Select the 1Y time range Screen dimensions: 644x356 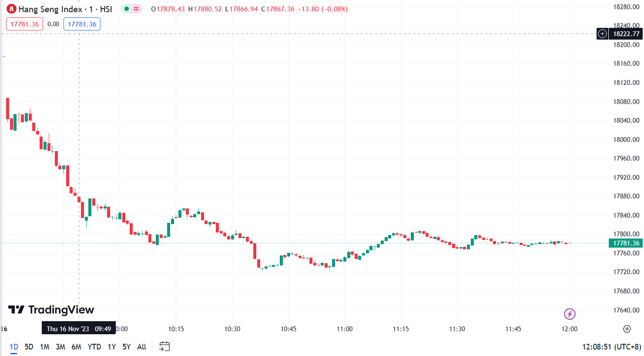pos(112,347)
